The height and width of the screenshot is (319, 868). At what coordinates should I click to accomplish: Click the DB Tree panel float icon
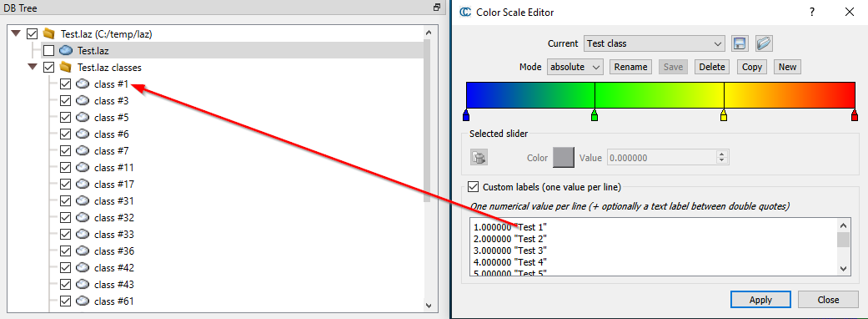click(437, 8)
